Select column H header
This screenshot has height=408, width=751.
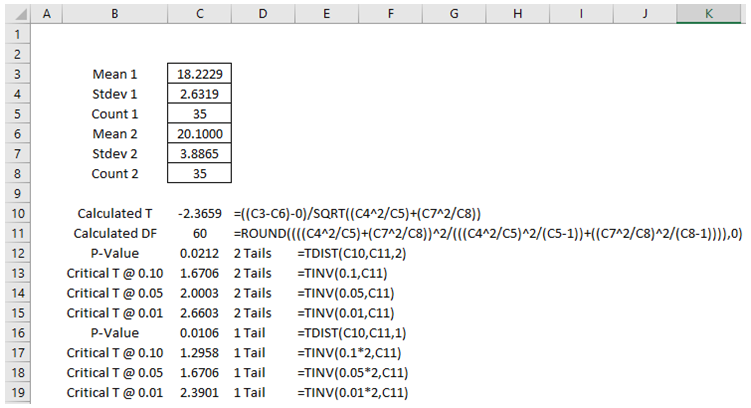(518, 14)
